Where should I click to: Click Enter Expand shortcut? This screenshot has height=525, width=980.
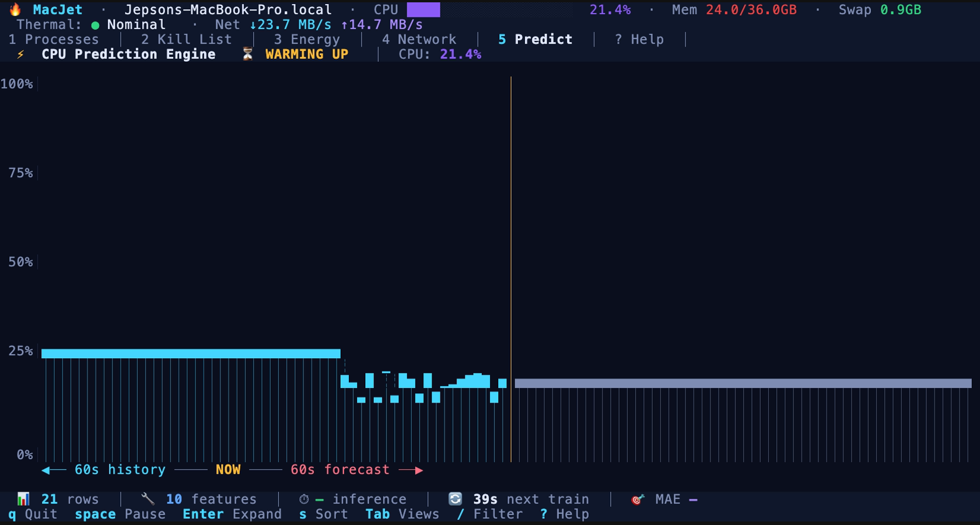(x=232, y=514)
